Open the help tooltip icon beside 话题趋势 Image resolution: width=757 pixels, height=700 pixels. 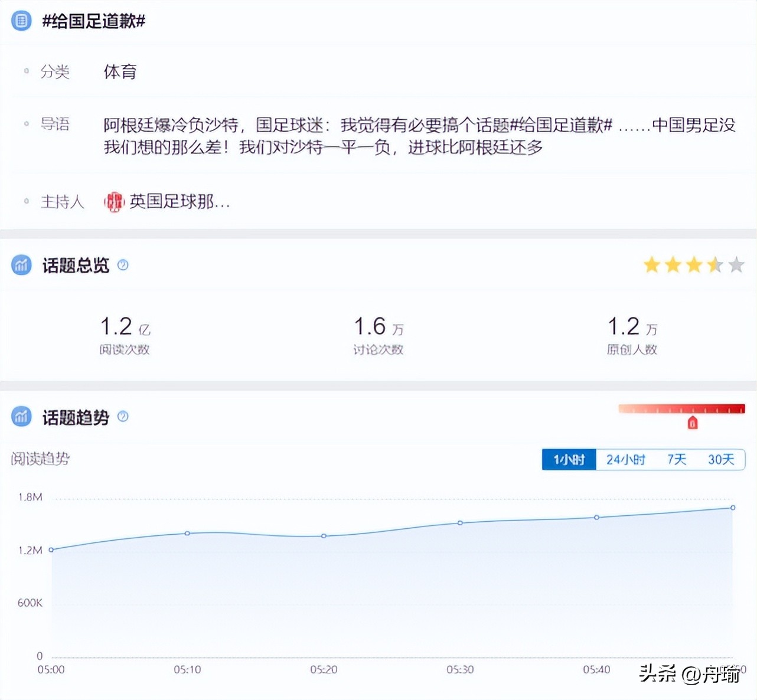pyautogui.click(x=123, y=417)
